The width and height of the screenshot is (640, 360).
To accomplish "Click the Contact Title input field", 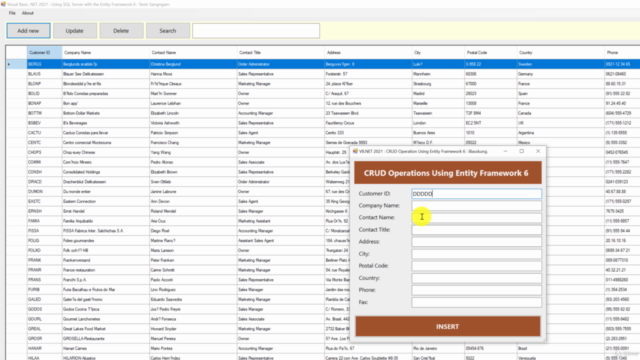I will (476, 230).
